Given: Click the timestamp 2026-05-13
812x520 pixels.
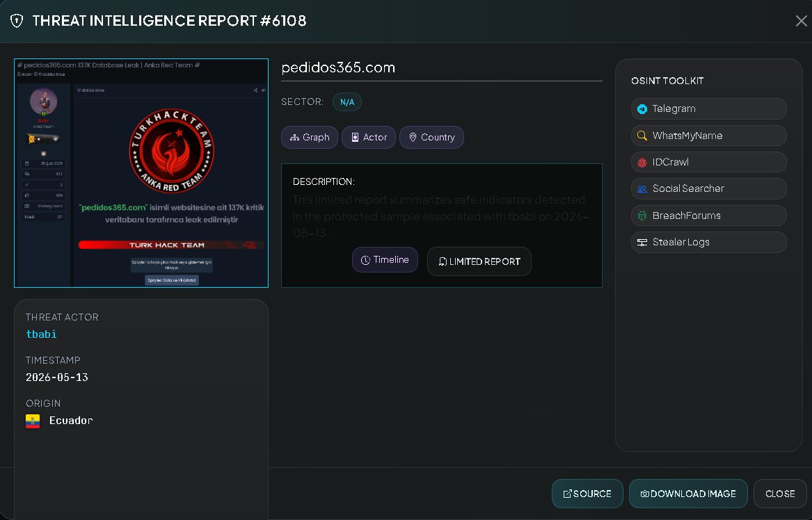Looking at the screenshot, I should point(57,377).
